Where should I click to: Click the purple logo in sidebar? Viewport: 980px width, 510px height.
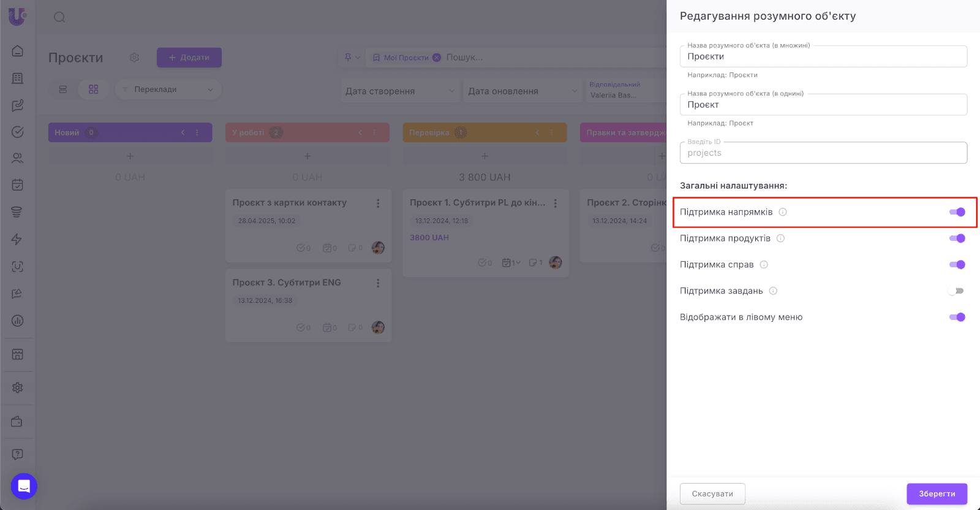pos(17,17)
